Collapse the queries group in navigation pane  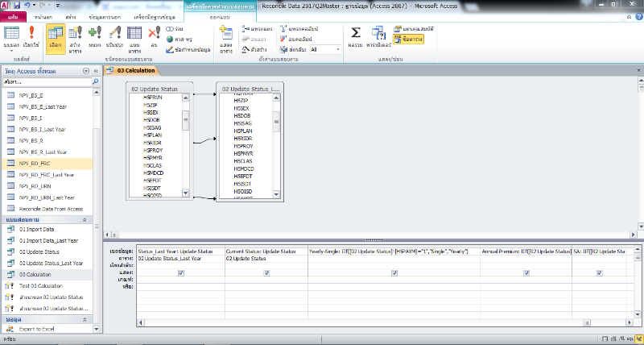(85, 219)
